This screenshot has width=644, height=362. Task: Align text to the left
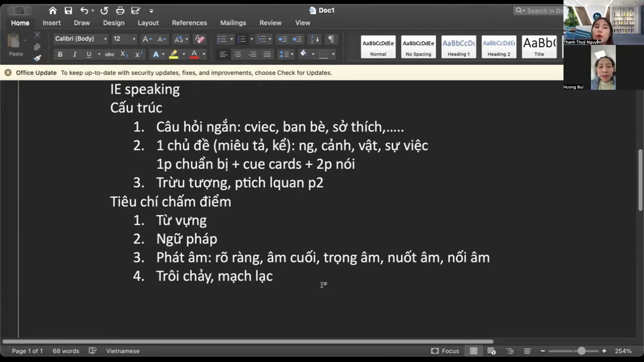223,54
